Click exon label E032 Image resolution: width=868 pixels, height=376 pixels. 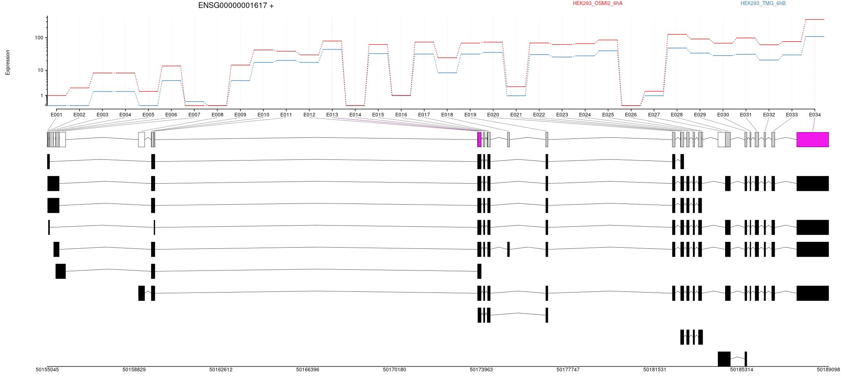769,115
